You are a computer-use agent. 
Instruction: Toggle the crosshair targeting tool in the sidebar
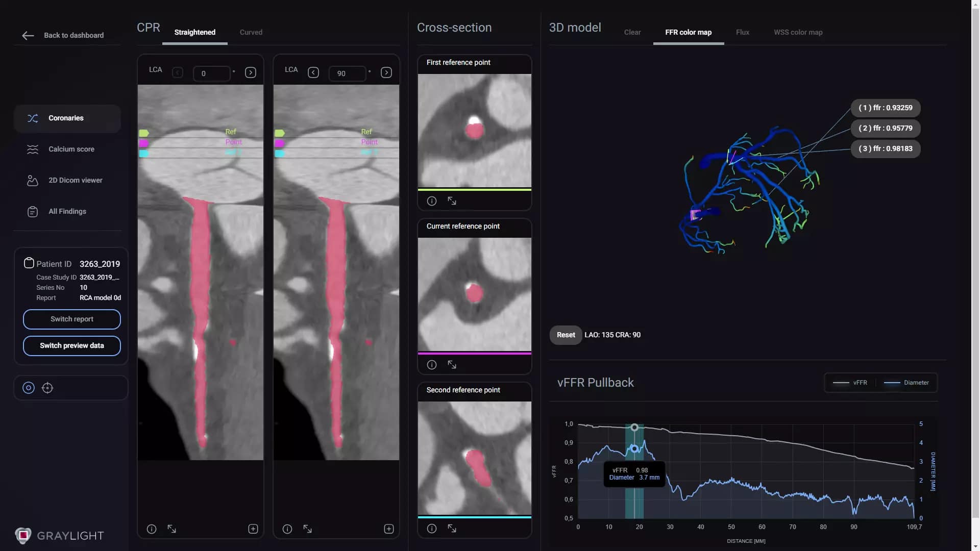click(x=47, y=388)
